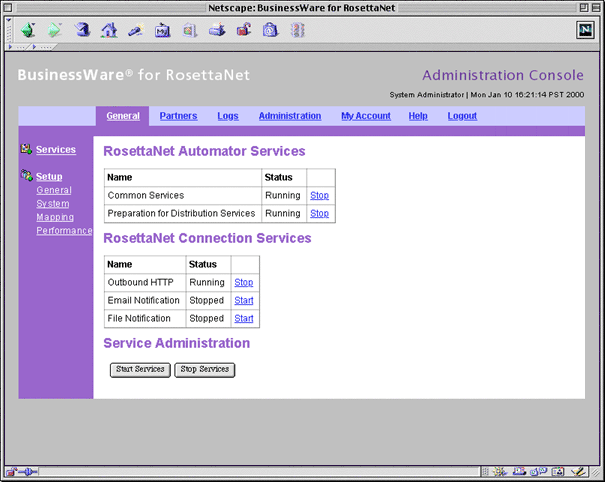
Task: Click the window collapse box in title bar
Action: (x=596, y=7)
